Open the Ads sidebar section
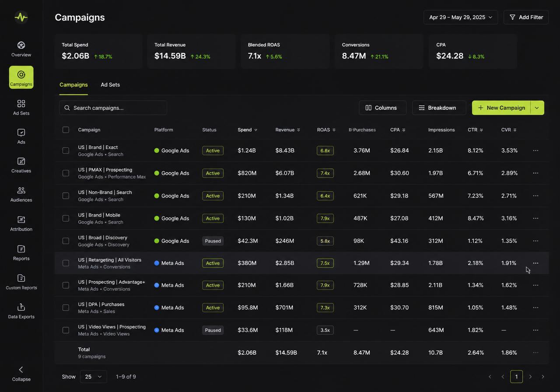 (x=21, y=136)
